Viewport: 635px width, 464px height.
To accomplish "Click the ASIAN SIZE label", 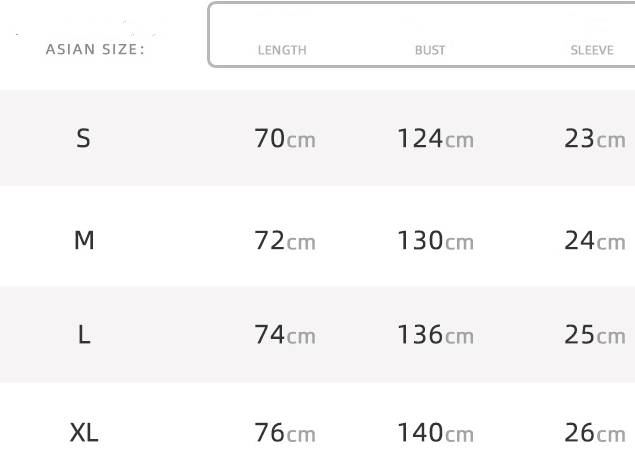I will 95,49.
